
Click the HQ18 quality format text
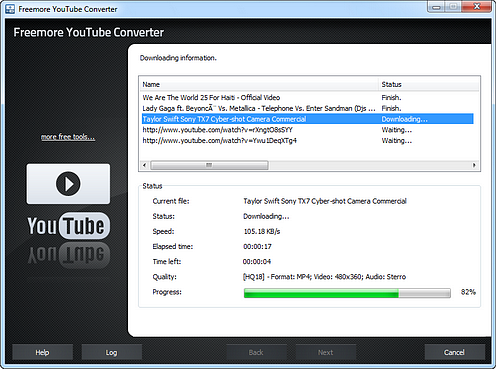[x=324, y=277]
